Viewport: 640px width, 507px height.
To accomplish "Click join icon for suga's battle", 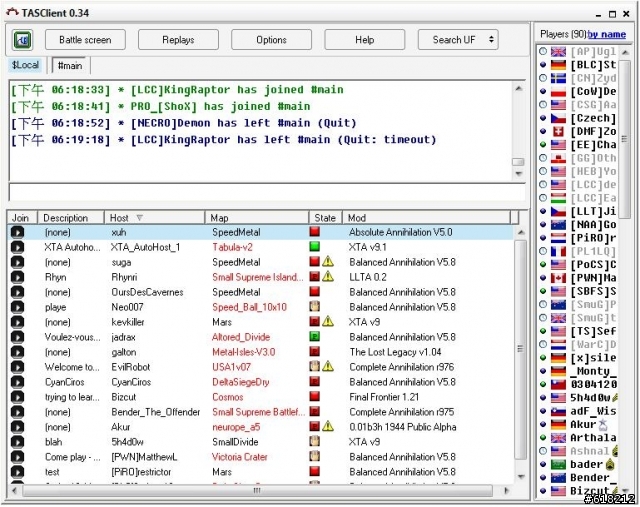I will point(18,262).
